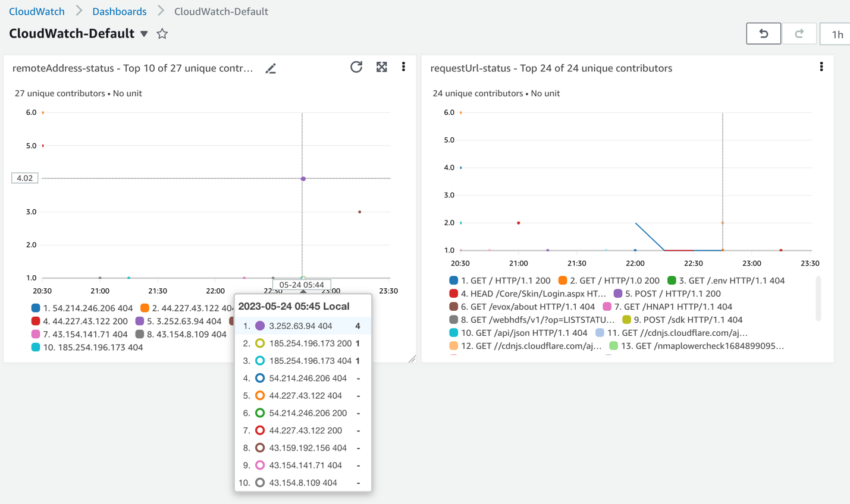The image size is (850, 504).
Task: Maximize the remoteAddress-status widget to full screen
Action: point(381,67)
